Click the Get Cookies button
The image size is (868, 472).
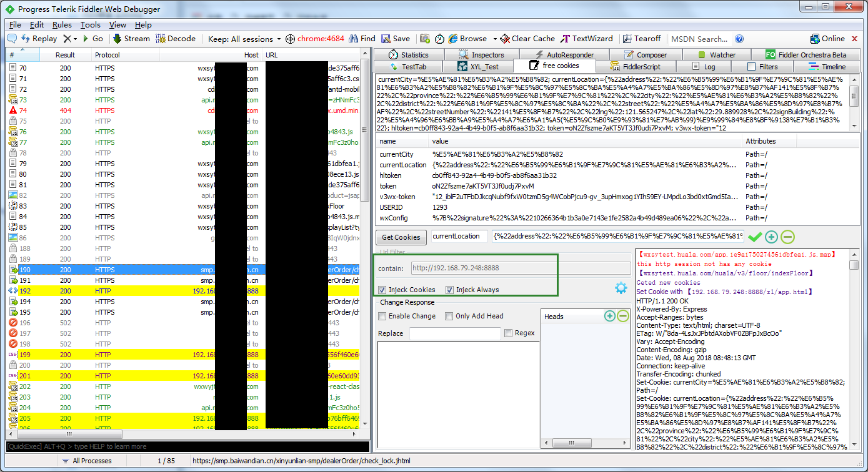(401, 237)
